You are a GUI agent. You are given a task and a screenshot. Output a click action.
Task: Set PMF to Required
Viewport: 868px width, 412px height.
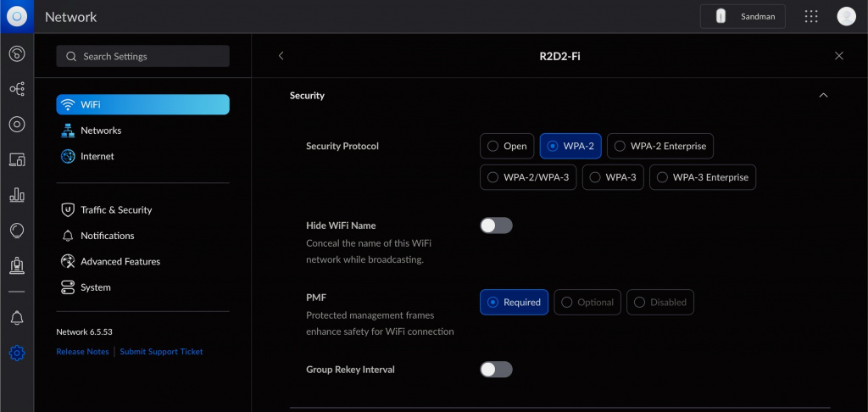point(515,303)
